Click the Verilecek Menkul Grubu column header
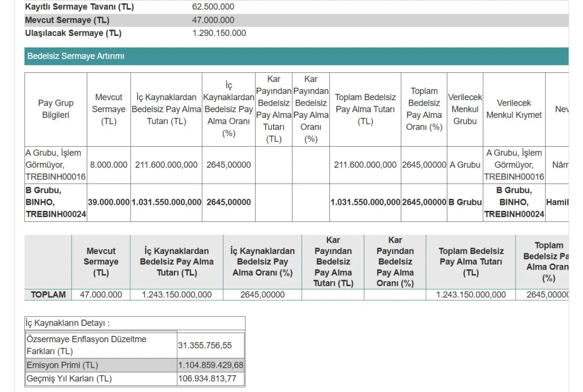Viewport: 583px width, 392px height. tap(465, 109)
